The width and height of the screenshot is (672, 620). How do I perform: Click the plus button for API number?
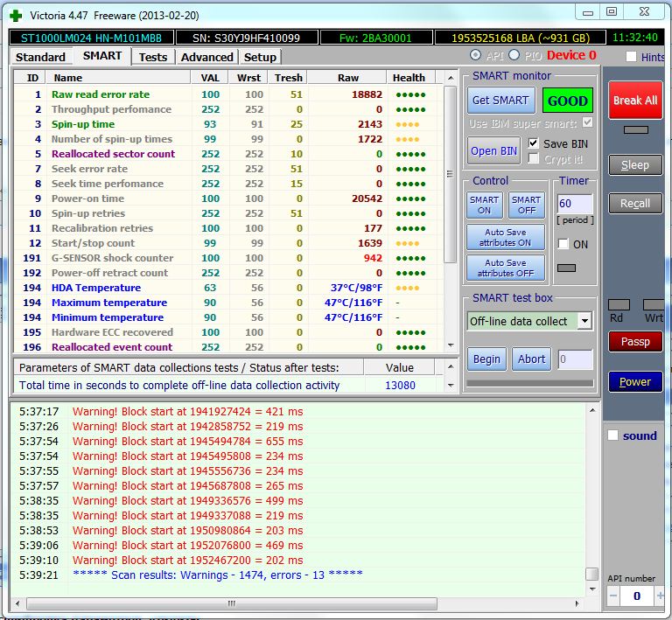[660, 596]
